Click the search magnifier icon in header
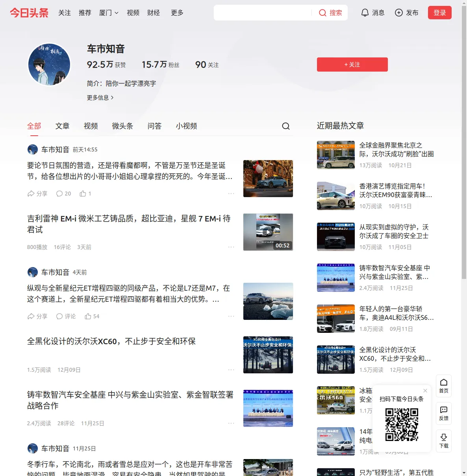 click(x=322, y=13)
